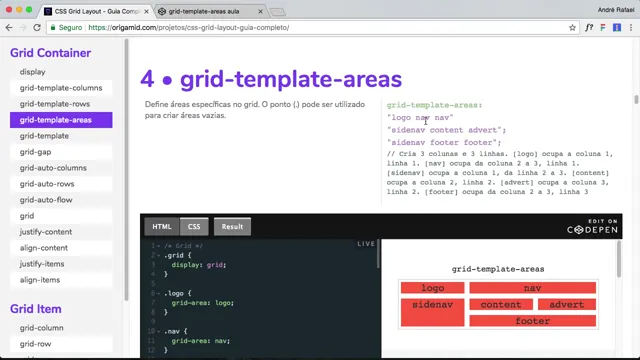640x360 pixels.
Task: Open the blue extension icon in toolbar
Action: click(x=617, y=27)
